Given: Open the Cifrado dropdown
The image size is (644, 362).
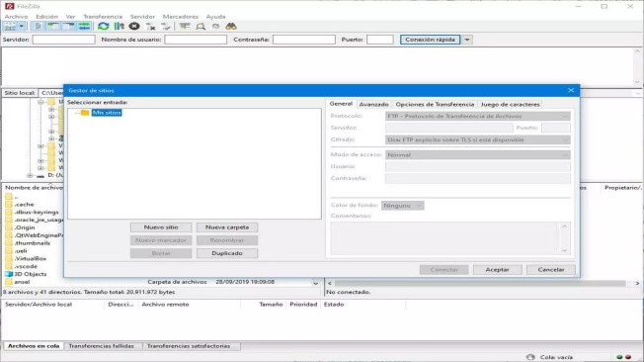Looking at the screenshot, I should (x=478, y=139).
